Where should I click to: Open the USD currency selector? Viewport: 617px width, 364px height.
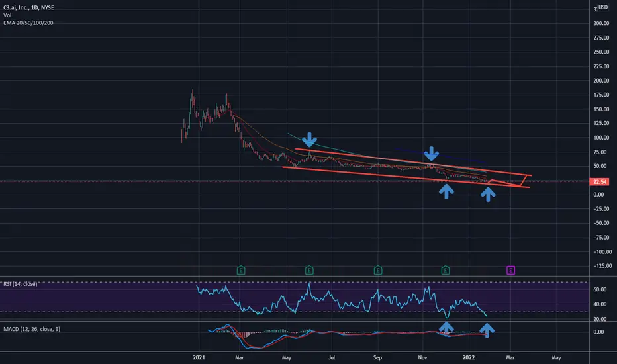[603, 7]
